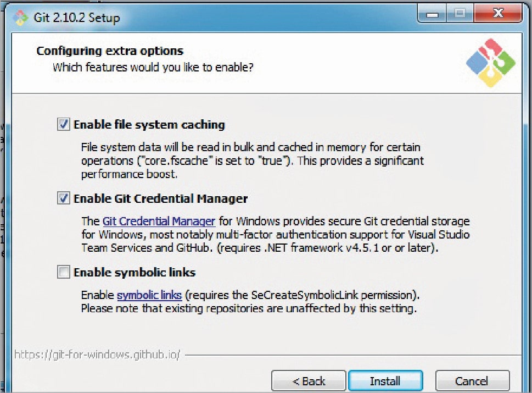Click the .NET framework requirement description text
This screenshot has height=393, width=532.
pos(275,235)
